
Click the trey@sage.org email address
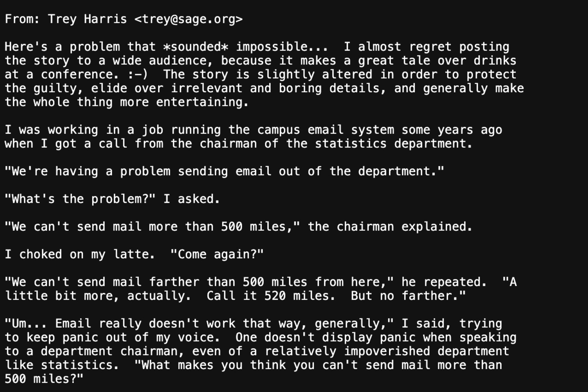189,19
